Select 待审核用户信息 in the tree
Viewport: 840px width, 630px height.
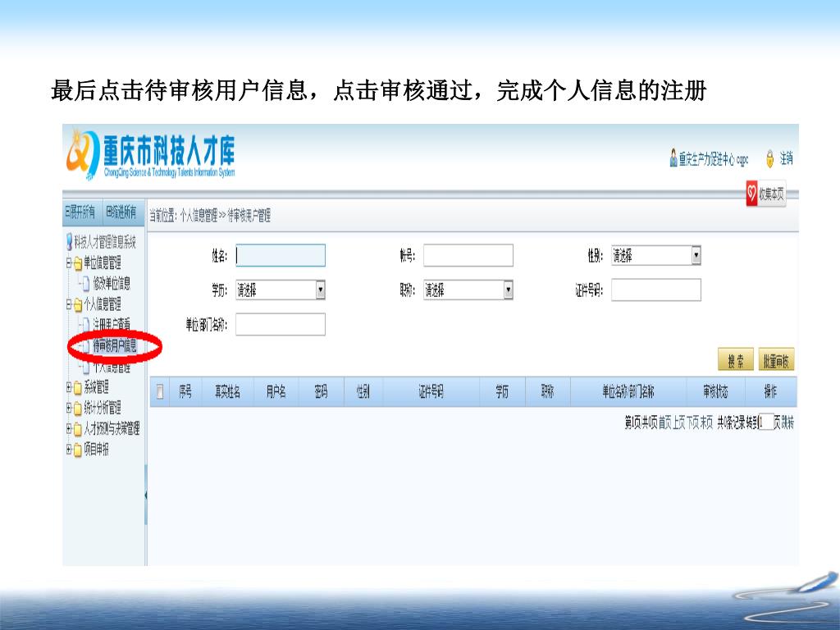click(x=115, y=346)
